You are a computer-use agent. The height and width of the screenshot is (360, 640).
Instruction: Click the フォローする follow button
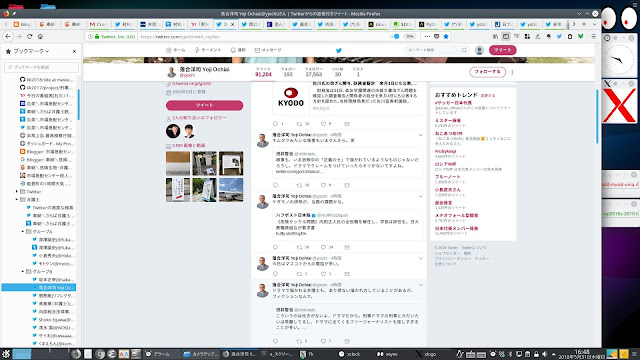coord(487,72)
